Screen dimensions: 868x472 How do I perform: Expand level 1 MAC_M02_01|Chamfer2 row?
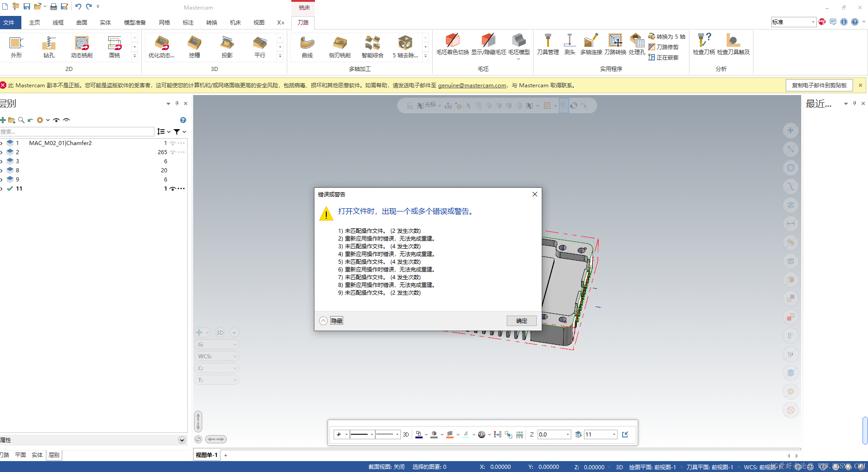[x=2, y=143]
